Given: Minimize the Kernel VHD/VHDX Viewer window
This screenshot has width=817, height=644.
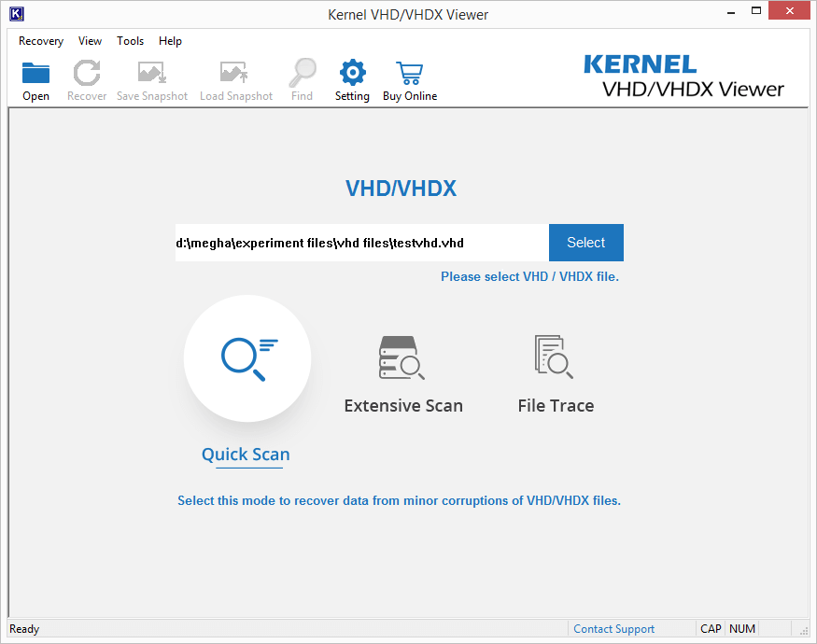Looking at the screenshot, I should click(x=731, y=11).
